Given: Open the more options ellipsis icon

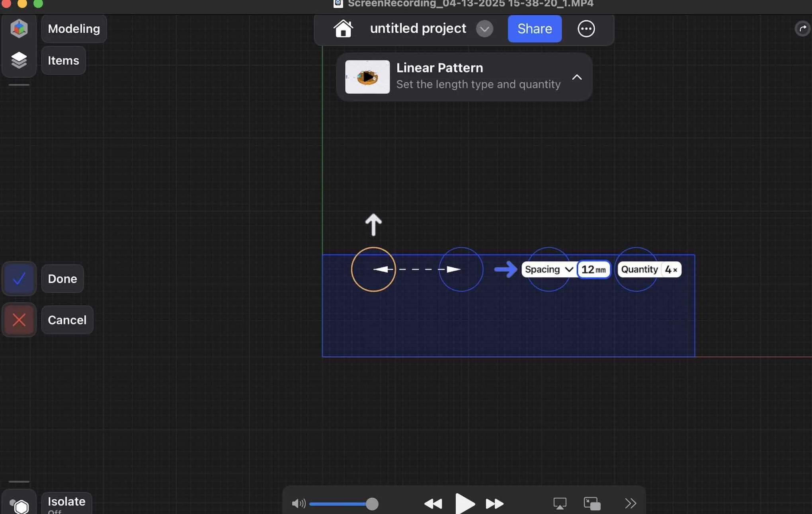Looking at the screenshot, I should pyautogui.click(x=586, y=29).
